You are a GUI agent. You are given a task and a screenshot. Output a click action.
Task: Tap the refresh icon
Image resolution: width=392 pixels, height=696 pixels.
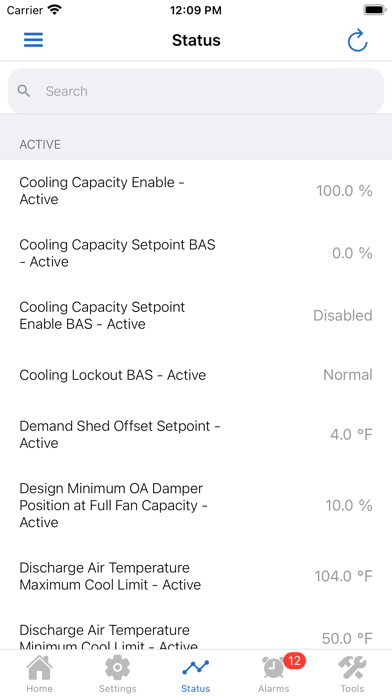tap(357, 40)
